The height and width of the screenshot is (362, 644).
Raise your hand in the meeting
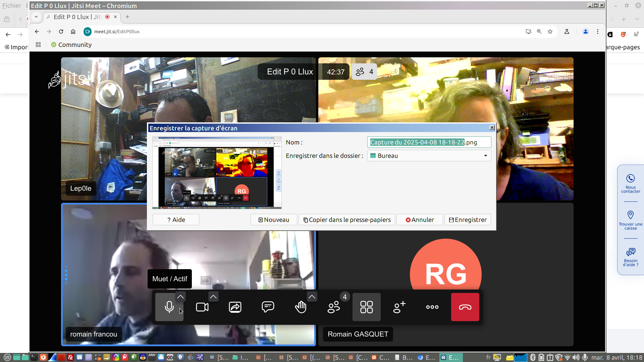click(301, 307)
